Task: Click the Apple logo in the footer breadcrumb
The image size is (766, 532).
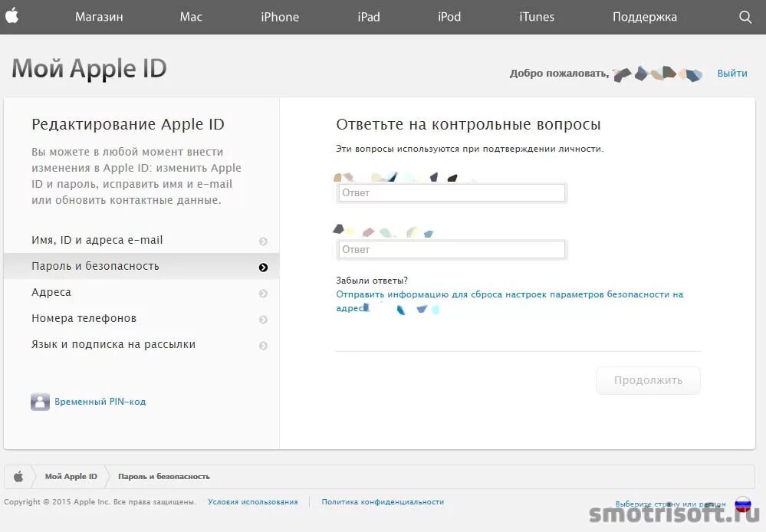Action: [x=18, y=475]
